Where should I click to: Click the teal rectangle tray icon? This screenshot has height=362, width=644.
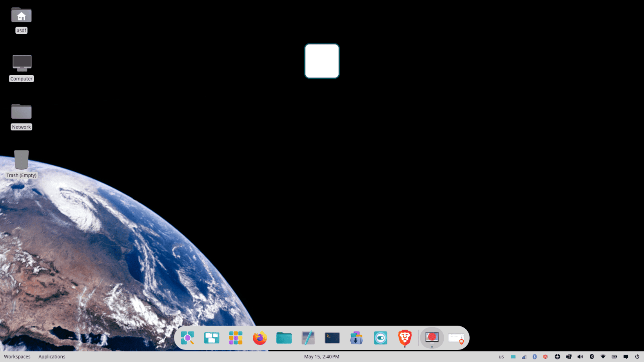coord(513,357)
